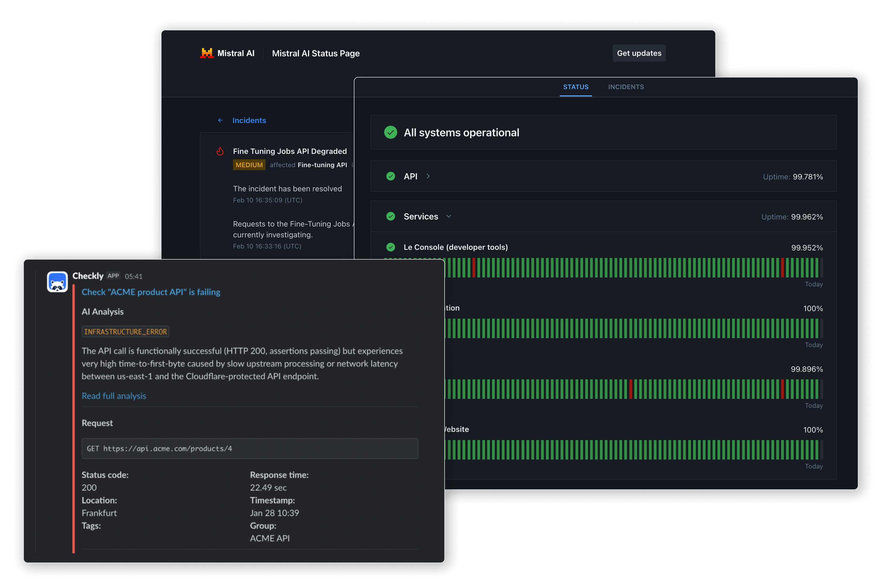Click the Checkly raccoon avatar
886x588 pixels.
tap(57, 282)
